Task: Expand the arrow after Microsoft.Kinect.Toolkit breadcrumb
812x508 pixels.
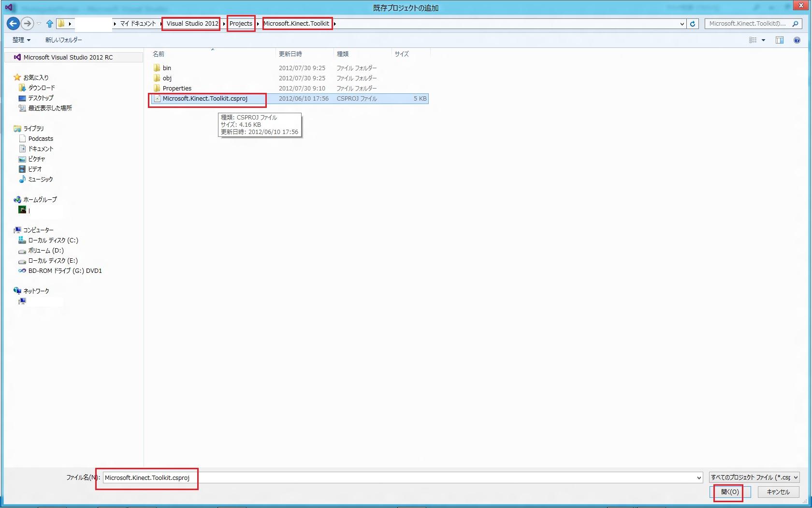Action: pos(334,24)
